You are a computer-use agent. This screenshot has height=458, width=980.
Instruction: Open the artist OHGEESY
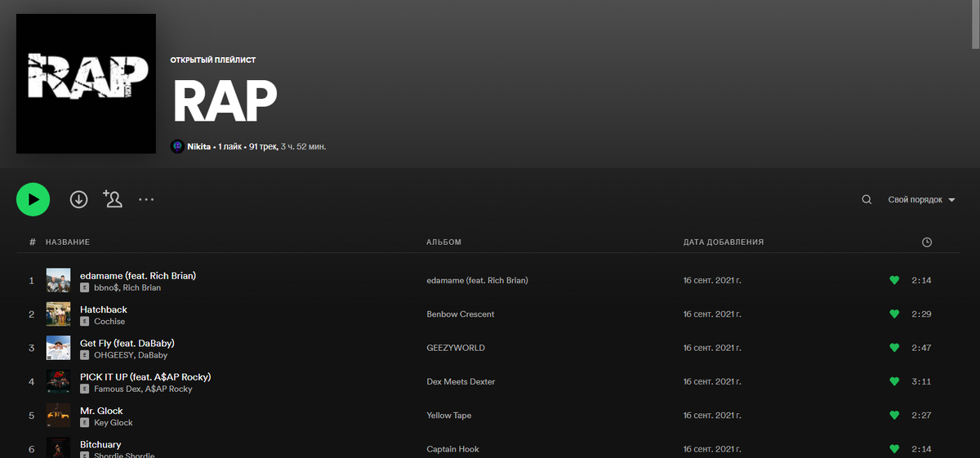[114, 355]
